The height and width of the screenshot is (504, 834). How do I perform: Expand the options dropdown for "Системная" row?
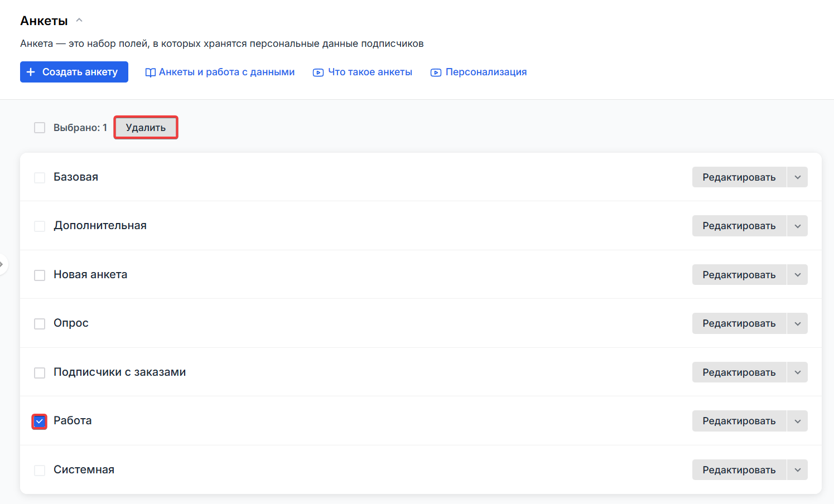point(798,469)
